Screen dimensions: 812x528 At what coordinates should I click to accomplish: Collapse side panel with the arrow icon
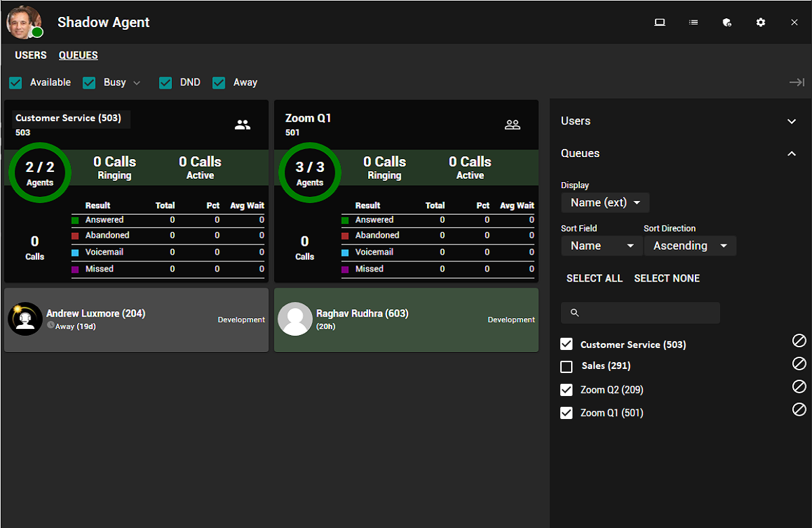(796, 83)
